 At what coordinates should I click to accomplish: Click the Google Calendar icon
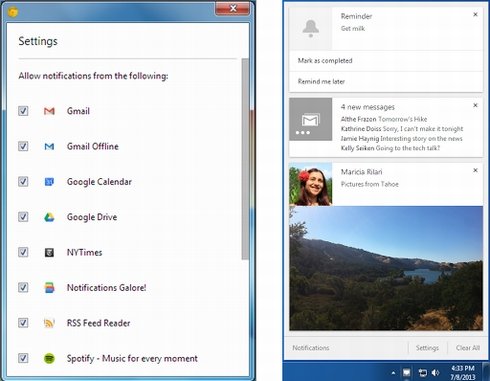(x=49, y=182)
